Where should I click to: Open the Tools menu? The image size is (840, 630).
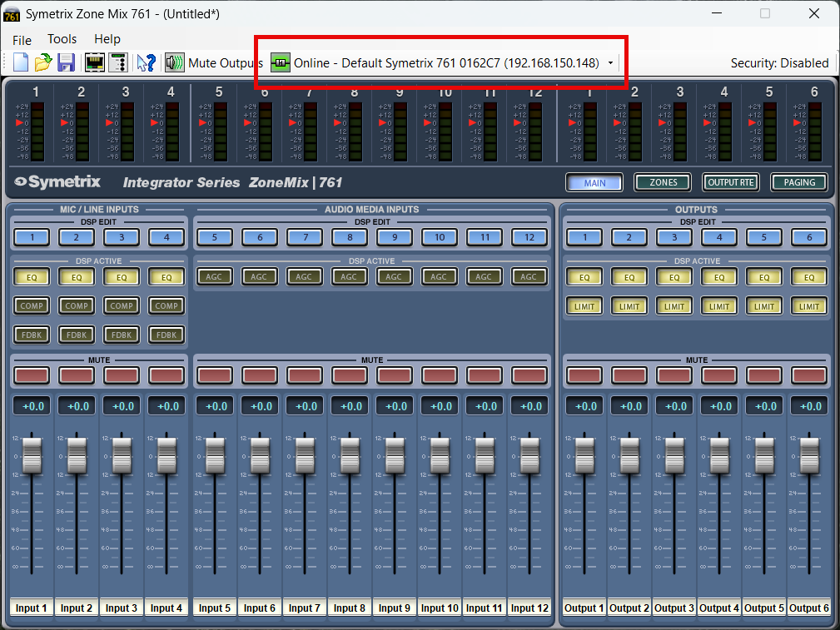pyautogui.click(x=62, y=39)
